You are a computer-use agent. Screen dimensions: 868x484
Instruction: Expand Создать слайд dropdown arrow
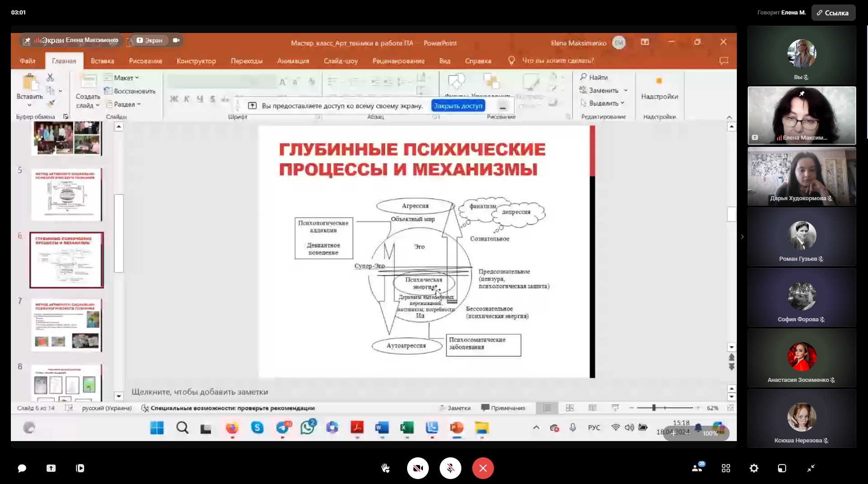97,105
